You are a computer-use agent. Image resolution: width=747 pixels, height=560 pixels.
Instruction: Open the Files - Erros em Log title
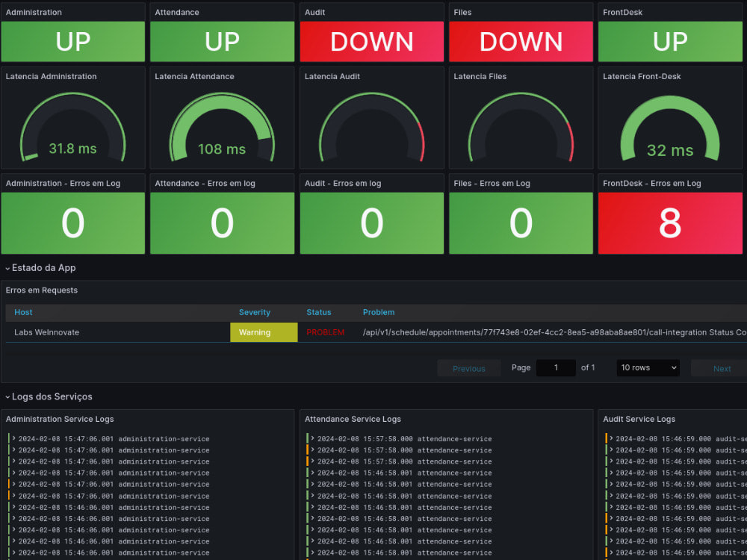click(x=492, y=184)
